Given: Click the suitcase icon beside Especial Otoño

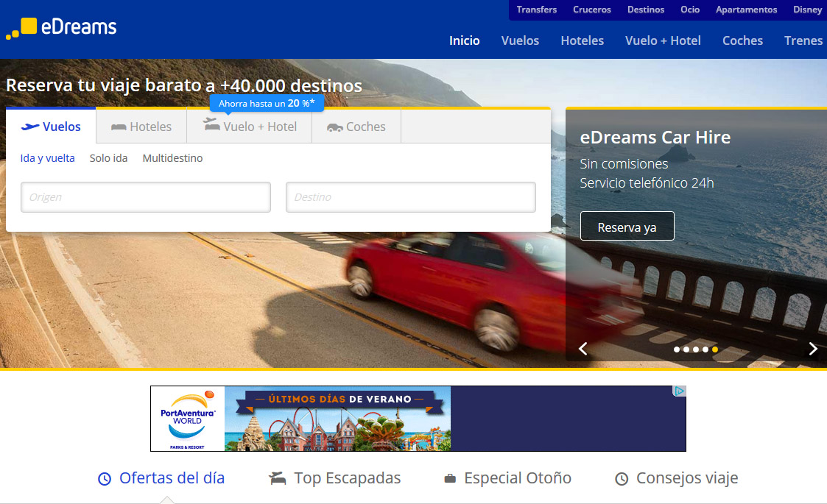Looking at the screenshot, I should 450,479.
